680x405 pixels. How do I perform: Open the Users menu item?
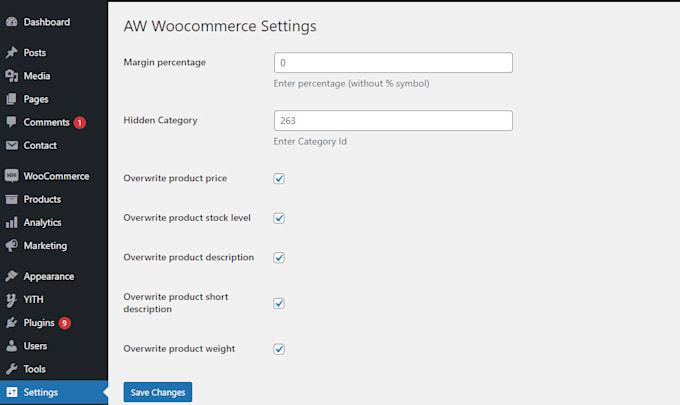[54, 346]
